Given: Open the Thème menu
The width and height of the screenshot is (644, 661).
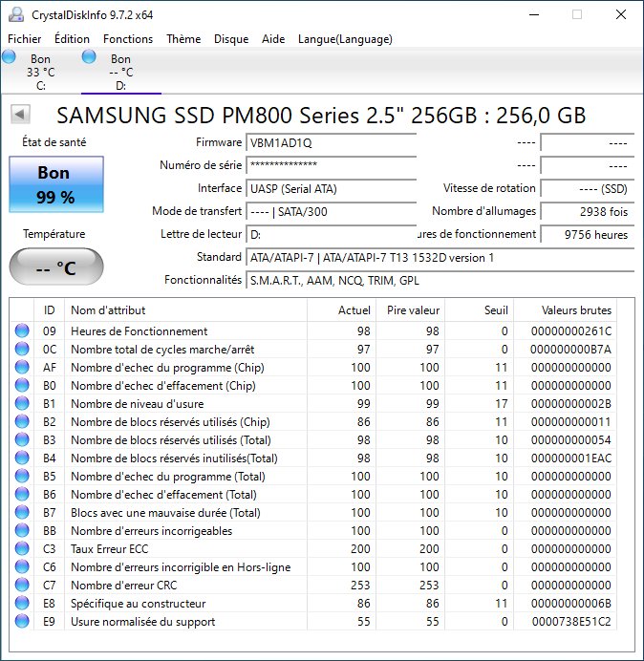Looking at the screenshot, I should 183,39.
